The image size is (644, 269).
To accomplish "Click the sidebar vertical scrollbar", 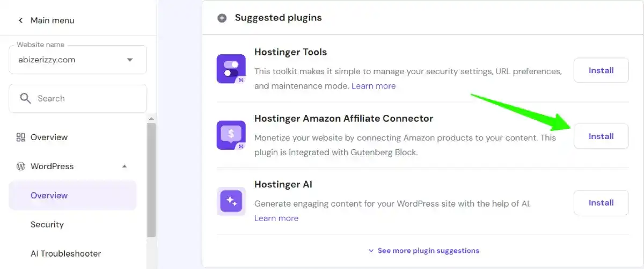I will 151,180.
